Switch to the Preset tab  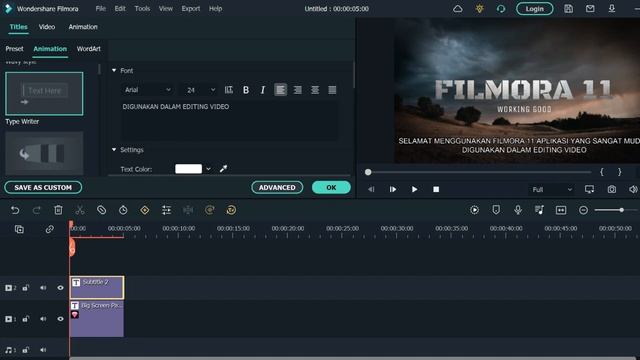(14, 49)
